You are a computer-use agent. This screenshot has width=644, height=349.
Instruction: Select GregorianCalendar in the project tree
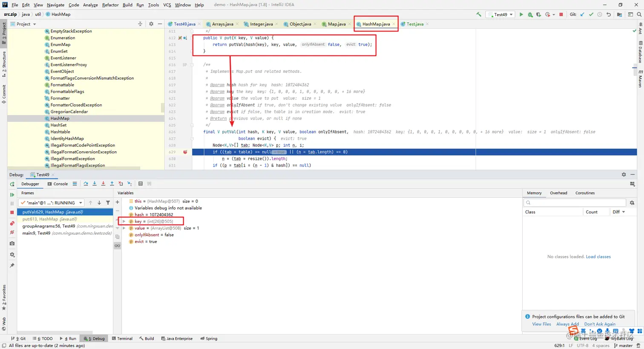[69, 112]
